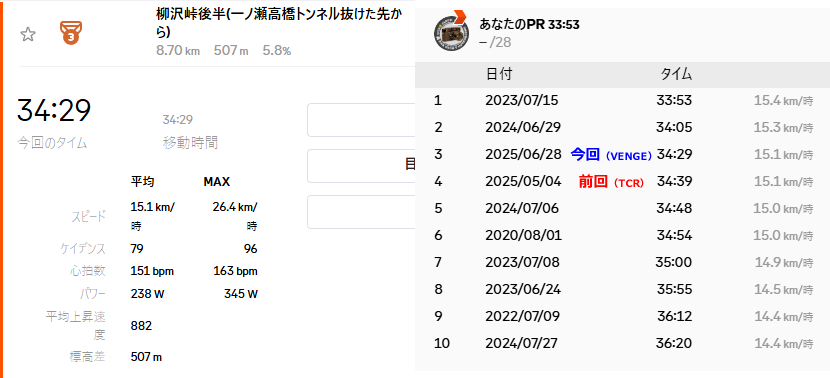Click the 移動時間 label
Viewport: 830px width, 378px height.
point(190,142)
